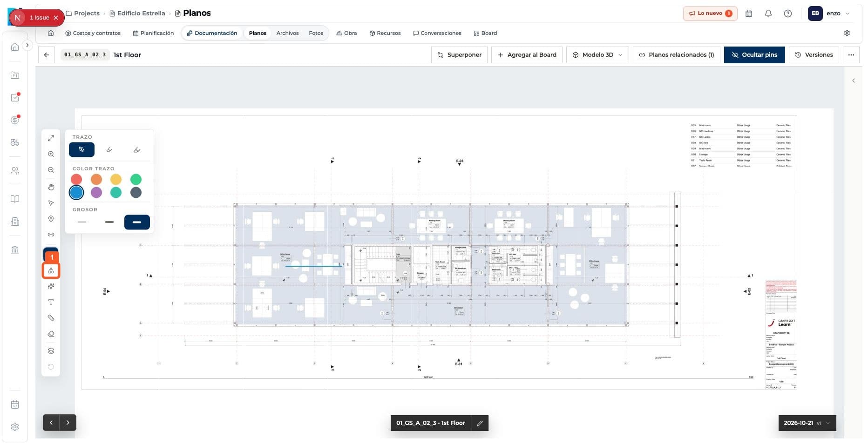Choose the arrow selection cursor tool
Viewport: 868px width, 444px height.
[x=51, y=203]
